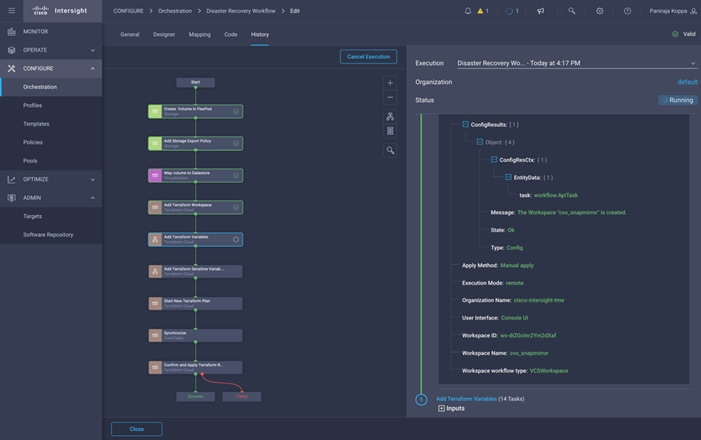Expand the OPTIMIZE sidebar section
This screenshot has width=701, height=440.
51,179
